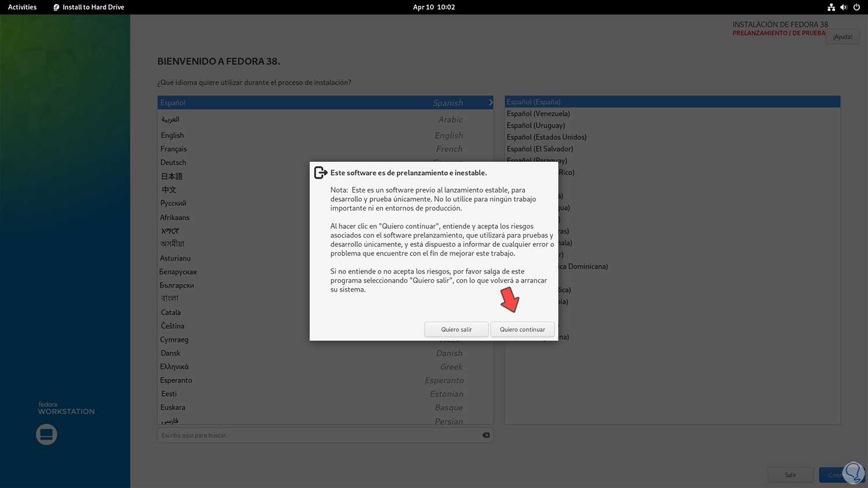The image size is (868, 488).
Task: Click the power icon in top bar
Action: coord(856,7)
